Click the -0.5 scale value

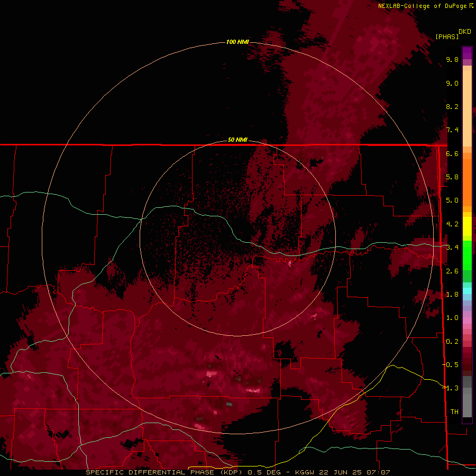point(450,364)
